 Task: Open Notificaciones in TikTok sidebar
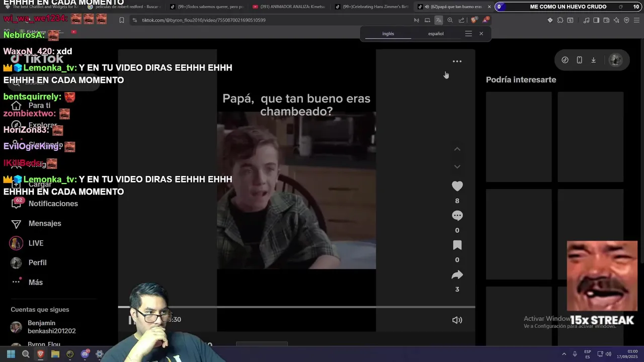click(44, 204)
